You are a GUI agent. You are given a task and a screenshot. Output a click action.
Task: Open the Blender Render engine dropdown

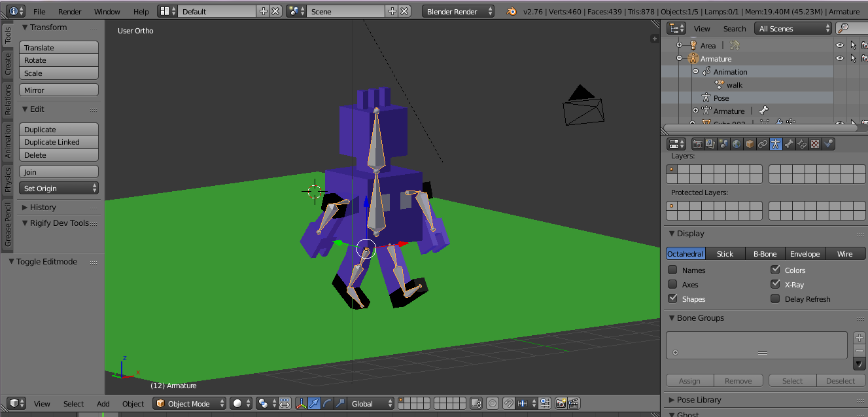(x=459, y=11)
